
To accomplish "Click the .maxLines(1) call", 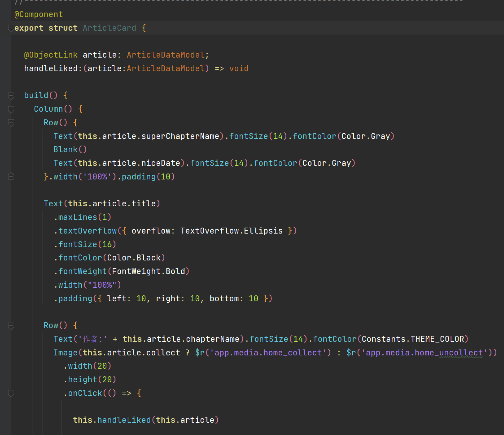I will 82,217.
